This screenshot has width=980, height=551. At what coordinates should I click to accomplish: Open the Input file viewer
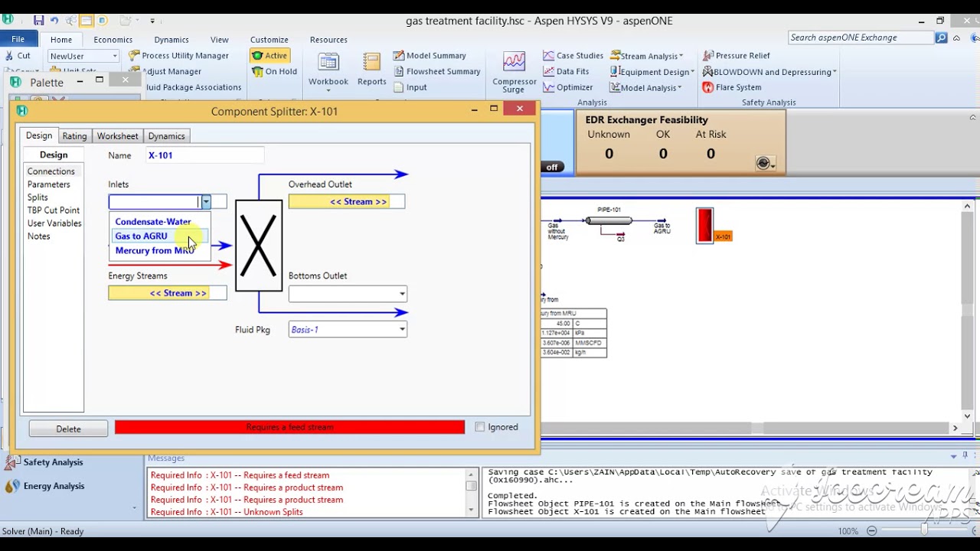click(x=410, y=87)
